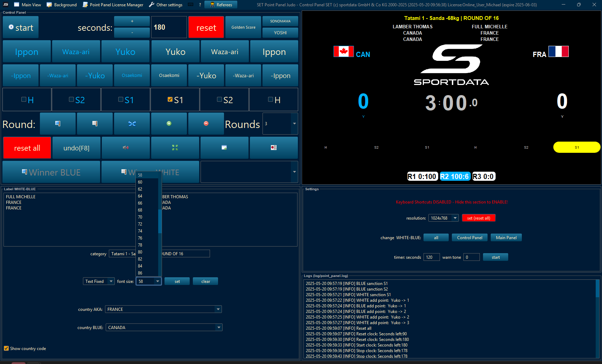Toggle the blue side H checkbox
This screenshot has width=602, height=364.
click(x=24, y=100)
